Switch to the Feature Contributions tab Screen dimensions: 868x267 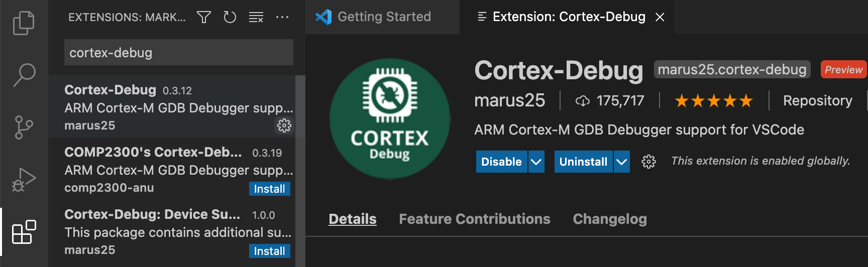[474, 219]
